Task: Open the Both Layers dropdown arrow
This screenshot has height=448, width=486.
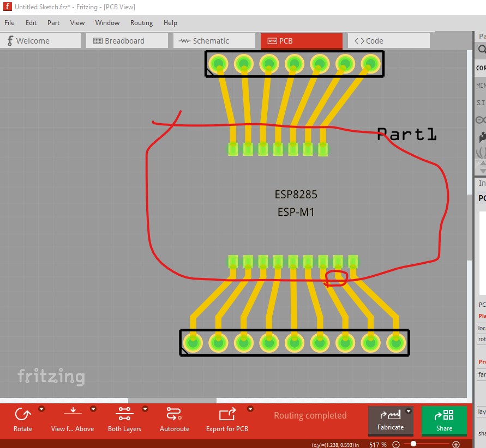Action: [145, 409]
